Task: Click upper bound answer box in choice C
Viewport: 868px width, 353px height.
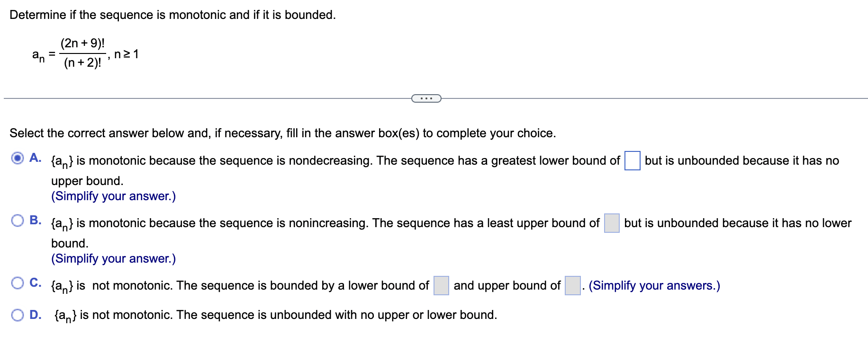Action: [572, 286]
